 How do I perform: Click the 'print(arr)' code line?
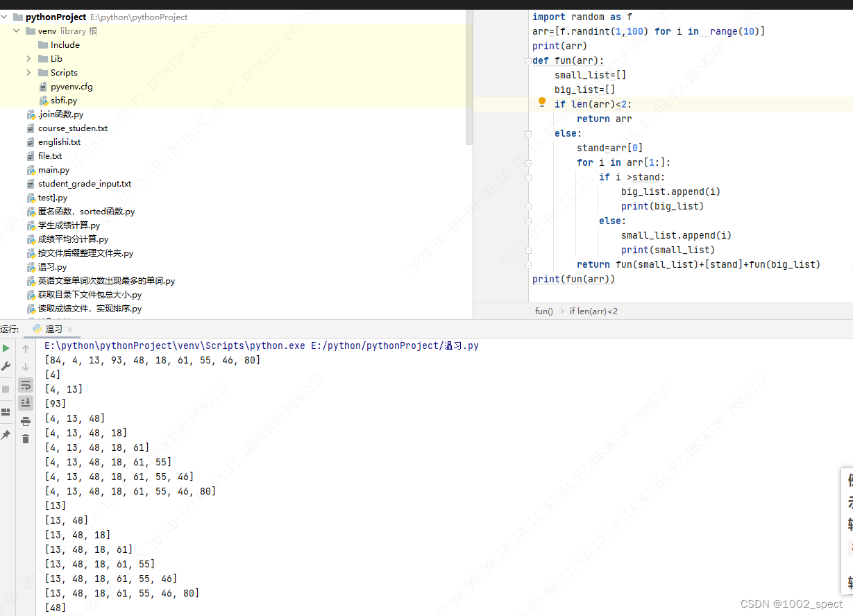click(560, 46)
